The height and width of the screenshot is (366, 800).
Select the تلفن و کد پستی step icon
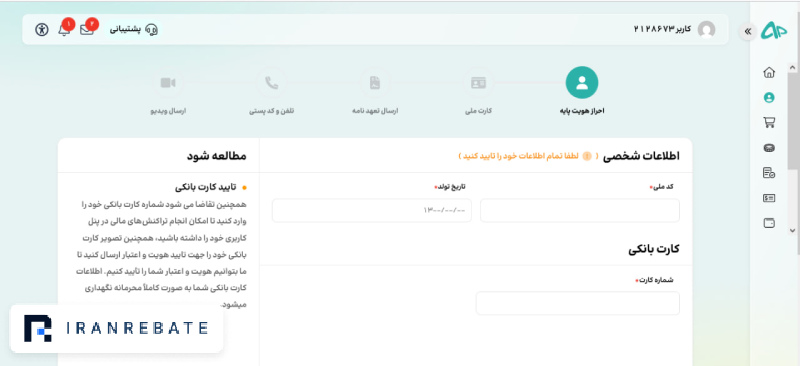point(271,83)
